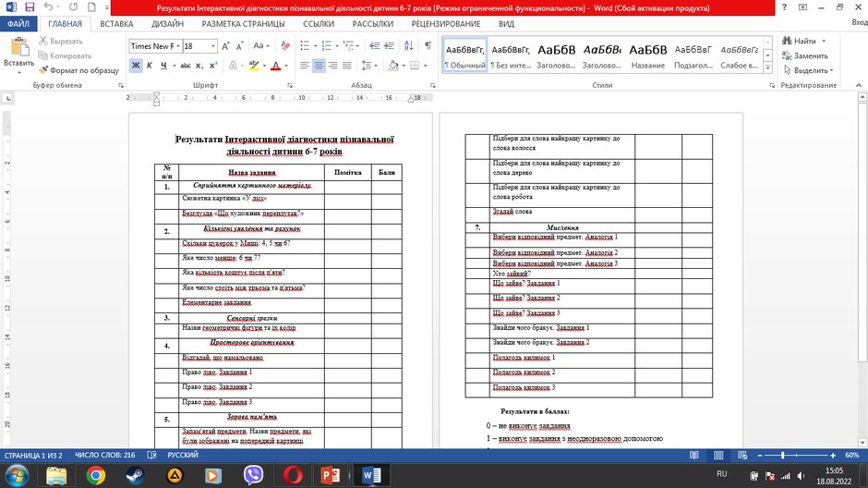Clear all formatting with eraser icon
This screenshot has width=868, height=488.
(x=285, y=46)
